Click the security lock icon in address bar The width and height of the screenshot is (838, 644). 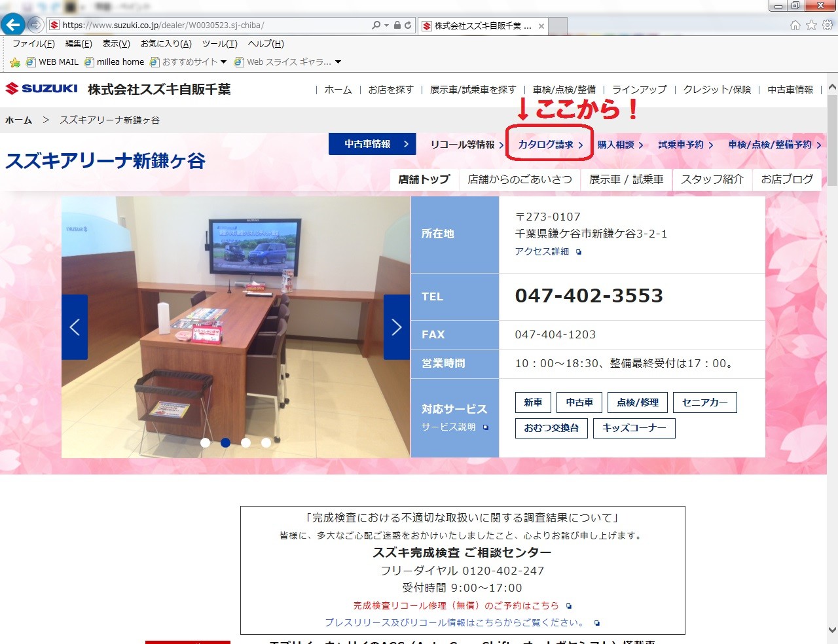coord(397,25)
